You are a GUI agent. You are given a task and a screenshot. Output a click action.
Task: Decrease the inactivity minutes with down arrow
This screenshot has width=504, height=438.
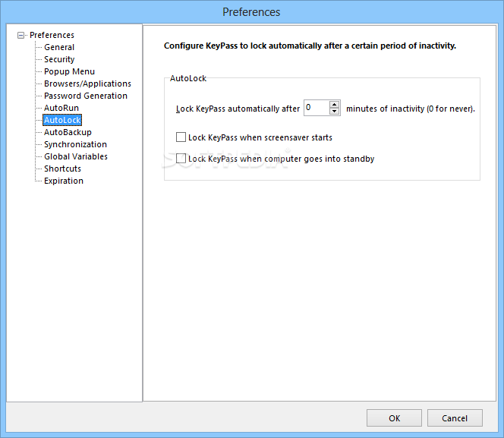[x=334, y=111]
